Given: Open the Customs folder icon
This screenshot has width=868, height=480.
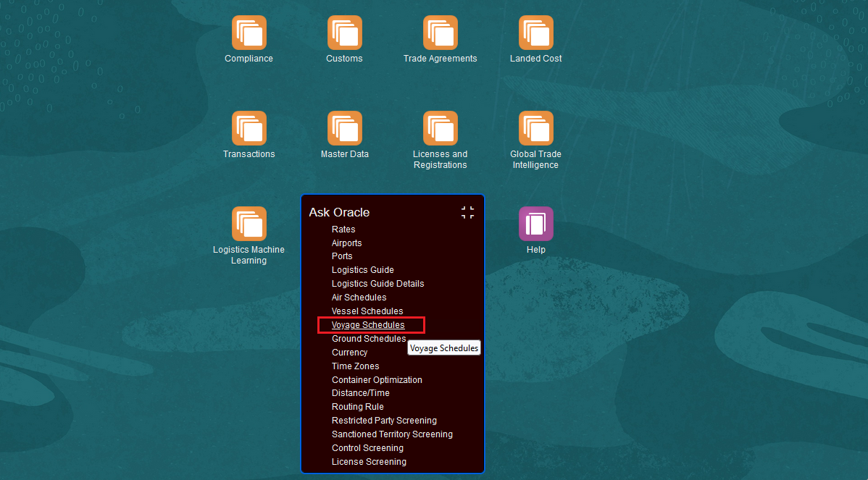Looking at the screenshot, I should (x=344, y=33).
